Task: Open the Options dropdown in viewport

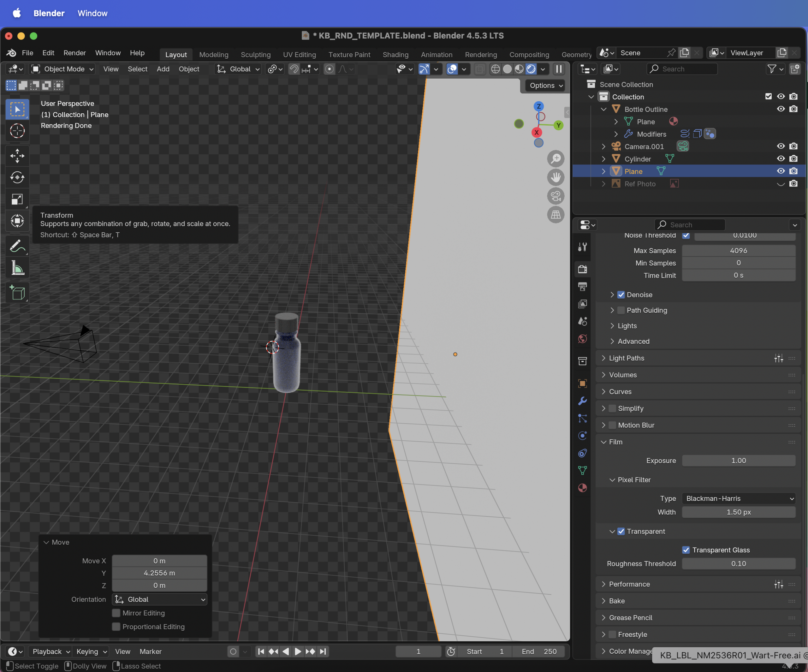Action: (545, 86)
